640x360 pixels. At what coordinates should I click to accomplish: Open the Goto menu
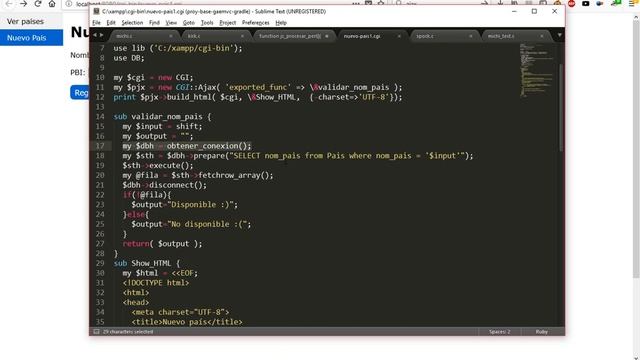[189, 23]
